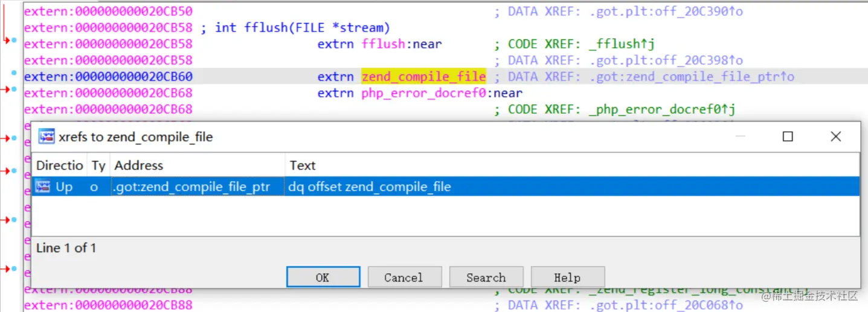The width and height of the screenshot is (868, 312).
Task: Click the xref icon in the Up row
Action: click(x=43, y=187)
